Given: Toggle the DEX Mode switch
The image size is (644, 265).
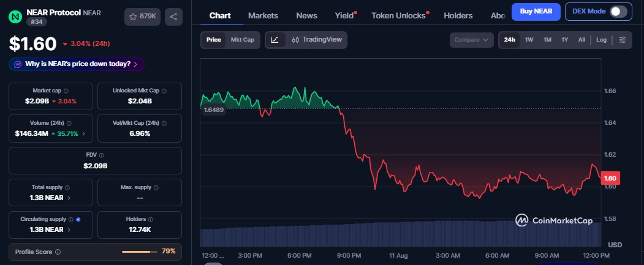Looking at the screenshot, I should pyautogui.click(x=618, y=12).
